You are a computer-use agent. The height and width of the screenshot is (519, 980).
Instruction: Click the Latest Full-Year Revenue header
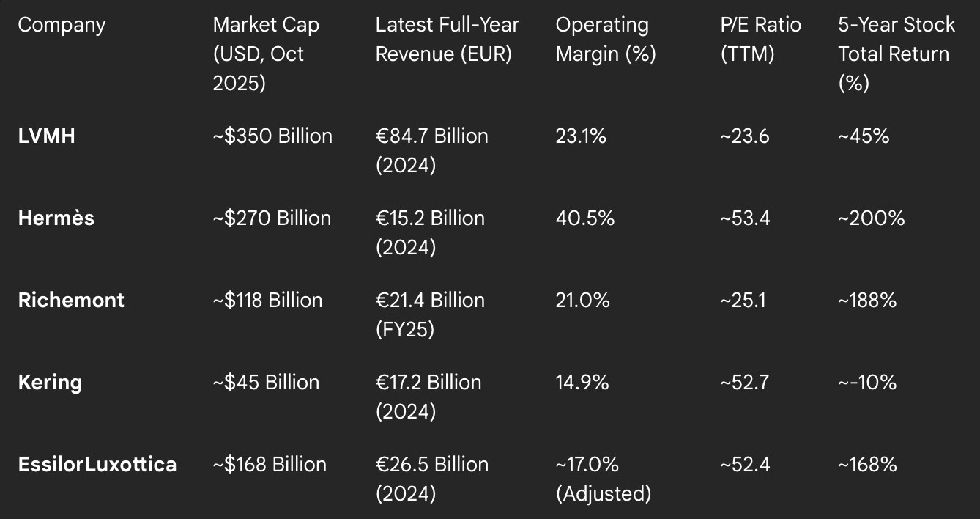pyautogui.click(x=447, y=39)
